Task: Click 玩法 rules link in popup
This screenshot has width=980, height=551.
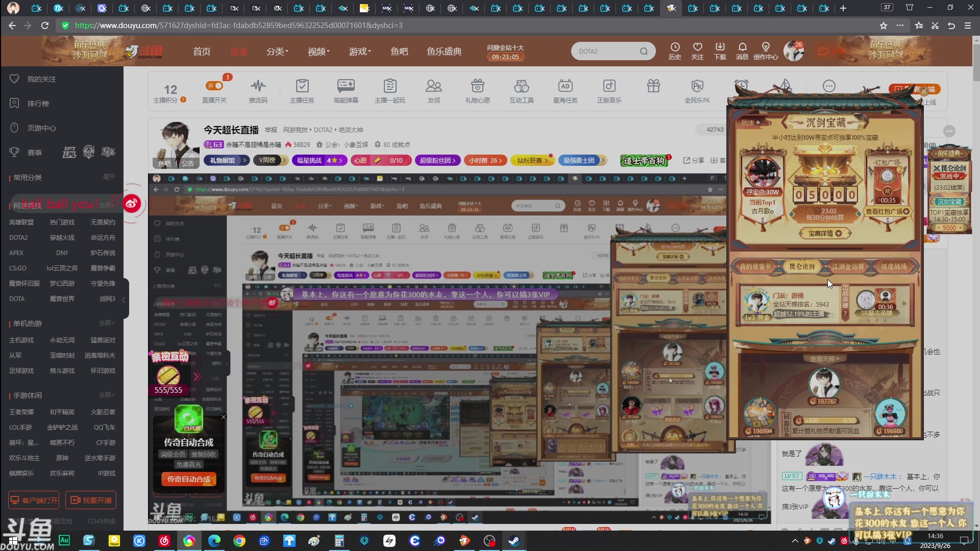Action: pyautogui.click(x=750, y=122)
